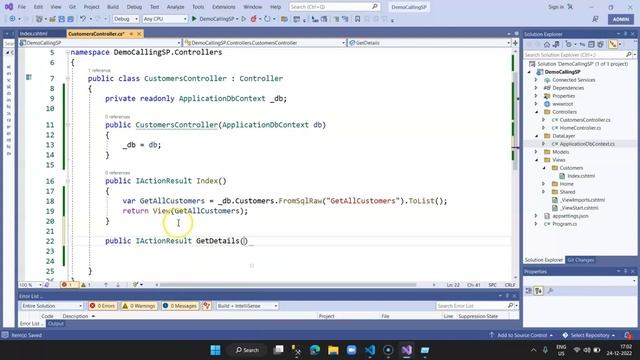
Task: Toggle the 0 Messages filter
Action: point(180,306)
